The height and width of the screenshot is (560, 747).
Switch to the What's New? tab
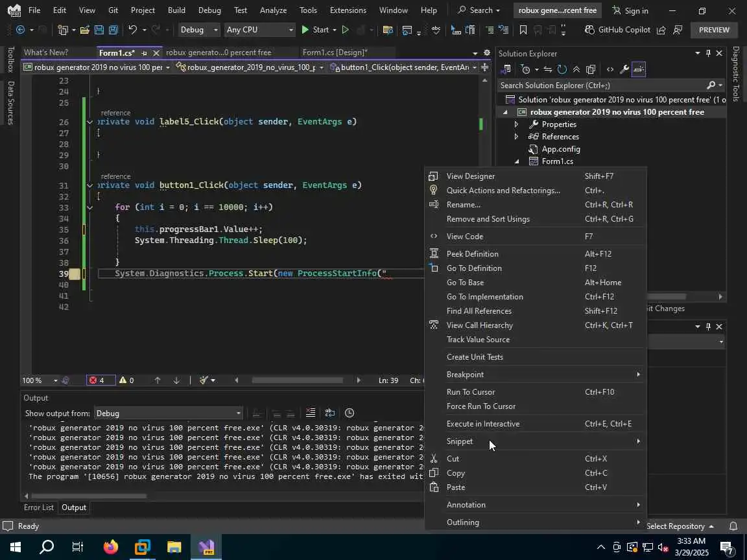46,52
